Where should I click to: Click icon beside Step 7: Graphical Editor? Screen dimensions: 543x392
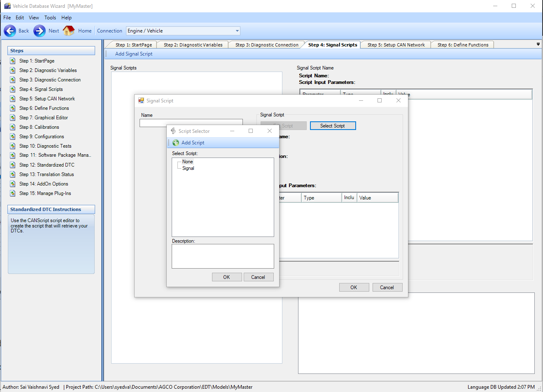(13, 118)
